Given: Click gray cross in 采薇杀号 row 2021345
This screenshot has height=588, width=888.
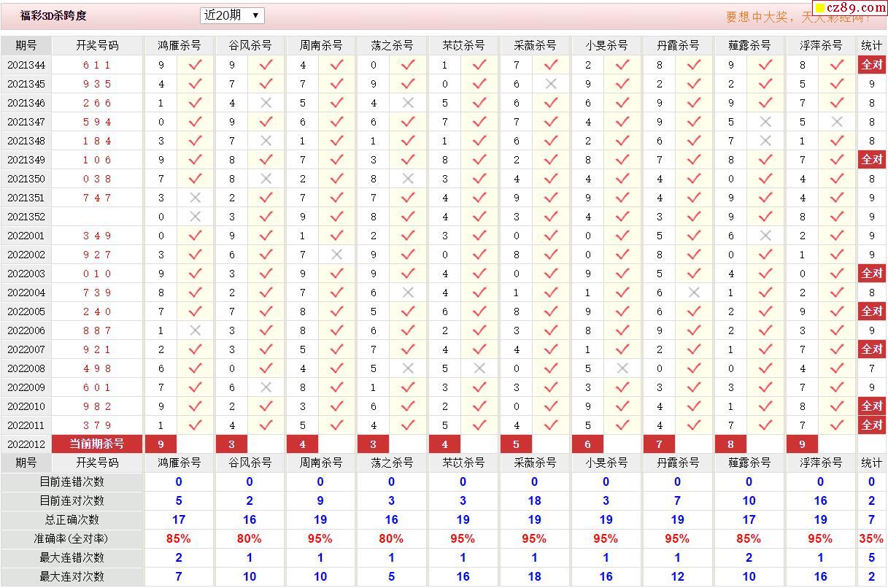Looking at the screenshot, I should (551, 84).
